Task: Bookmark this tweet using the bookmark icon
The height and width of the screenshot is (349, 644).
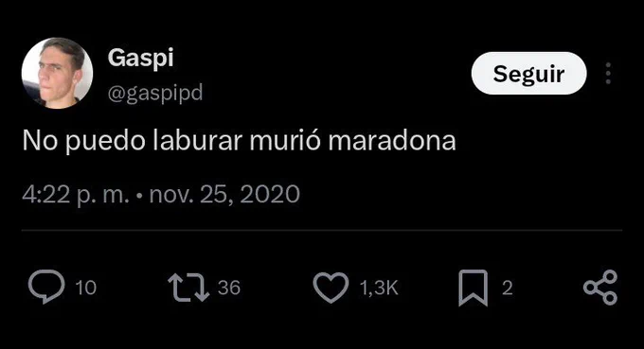Action: (x=474, y=288)
